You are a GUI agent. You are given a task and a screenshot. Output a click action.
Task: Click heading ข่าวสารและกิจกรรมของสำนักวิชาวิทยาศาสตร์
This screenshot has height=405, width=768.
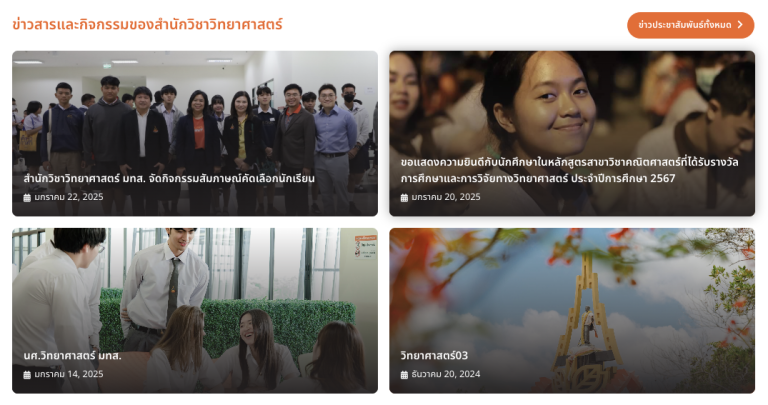[147, 24]
